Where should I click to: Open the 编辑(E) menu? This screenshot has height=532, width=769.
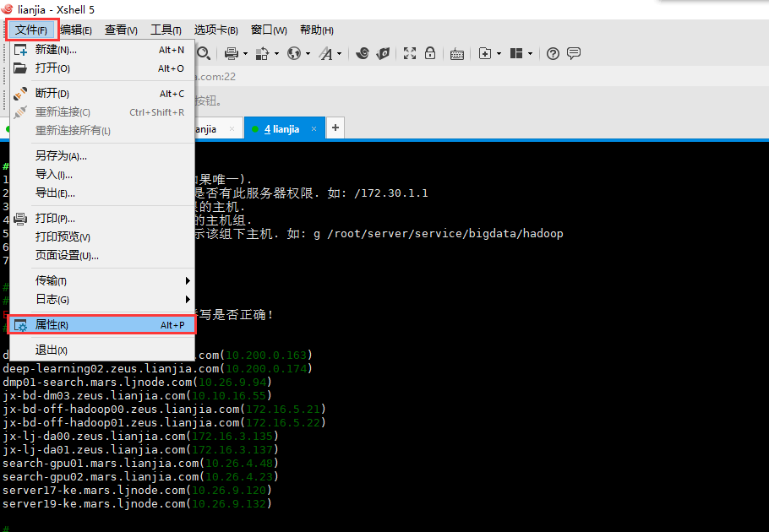[76, 30]
